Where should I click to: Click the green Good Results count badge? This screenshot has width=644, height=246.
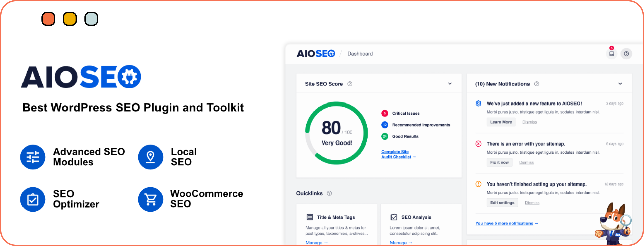click(x=385, y=136)
